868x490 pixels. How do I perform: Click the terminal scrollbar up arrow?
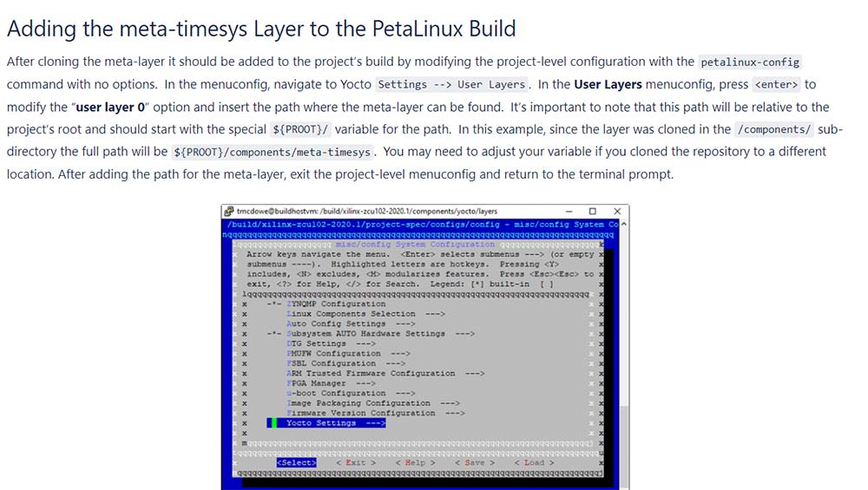coord(624,224)
